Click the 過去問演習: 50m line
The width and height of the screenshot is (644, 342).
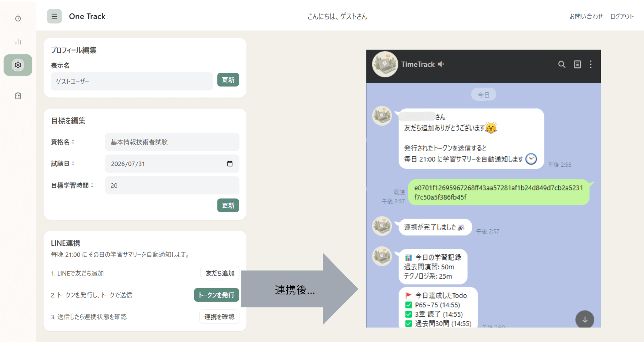tap(429, 267)
